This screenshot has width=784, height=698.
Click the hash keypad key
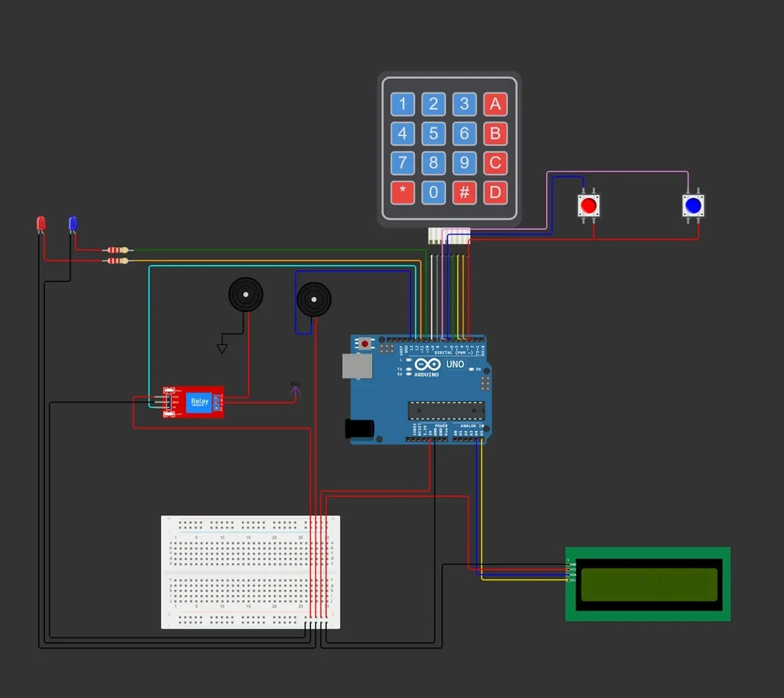click(x=465, y=193)
